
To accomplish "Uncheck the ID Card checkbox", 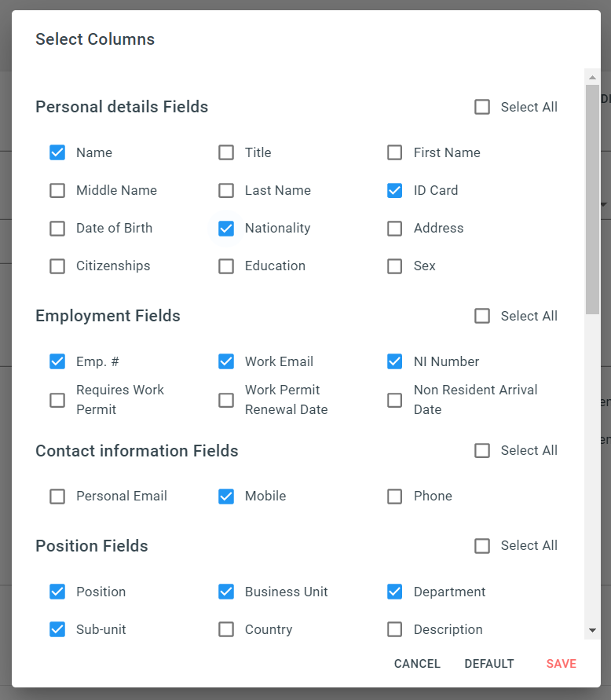I will click(x=394, y=191).
